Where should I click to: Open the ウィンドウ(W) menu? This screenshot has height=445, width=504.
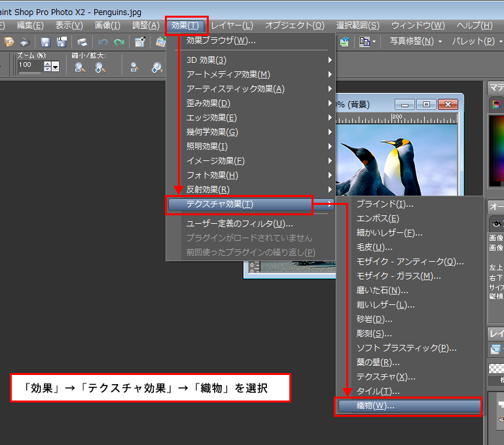(x=418, y=26)
